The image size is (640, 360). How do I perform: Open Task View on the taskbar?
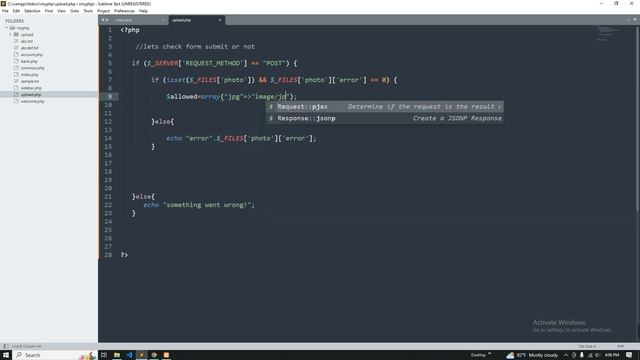(104, 355)
